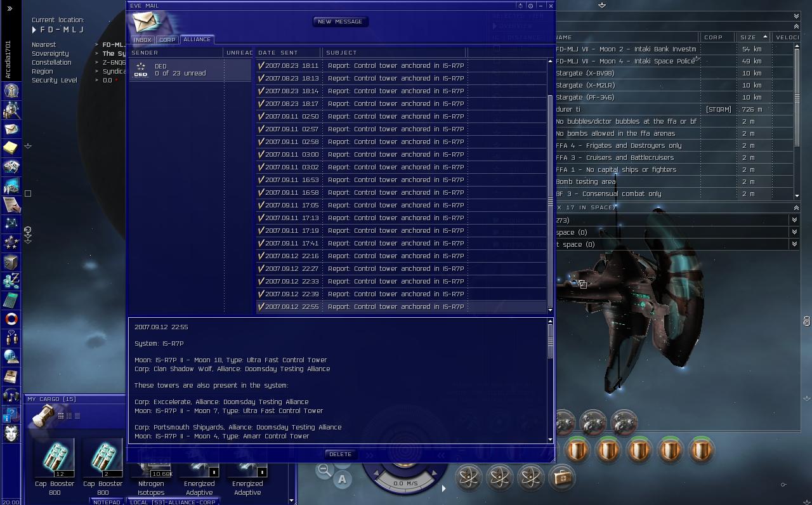Click the large envelope icon in EVE Mail
The height and width of the screenshot is (505, 812).
coord(147,23)
